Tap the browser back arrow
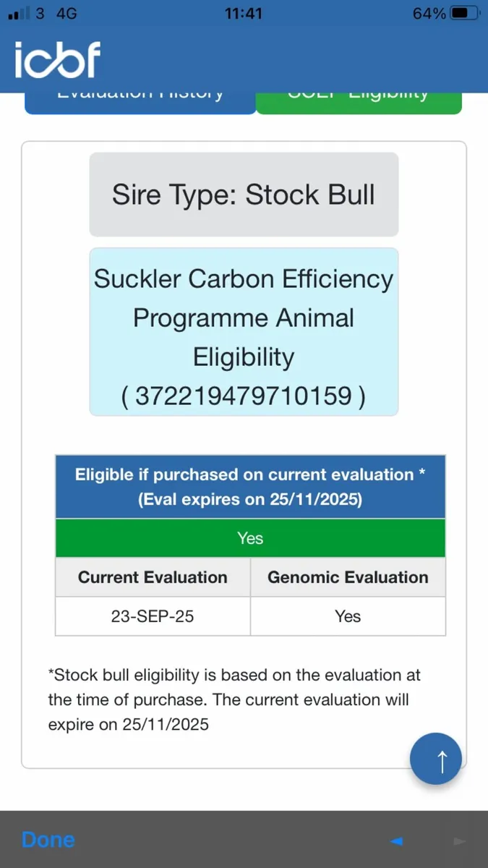This screenshot has height=868, width=488. point(396,841)
